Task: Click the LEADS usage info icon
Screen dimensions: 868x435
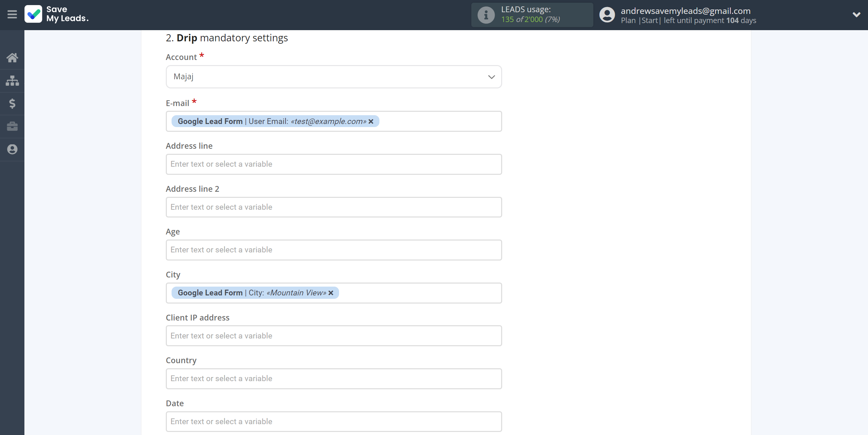Action: coord(486,15)
